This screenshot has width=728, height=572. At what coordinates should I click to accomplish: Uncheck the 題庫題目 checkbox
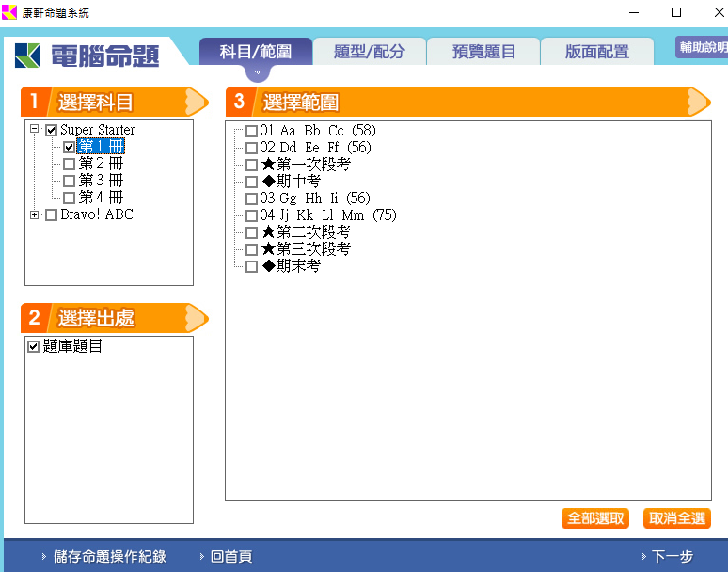pos(34,347)
